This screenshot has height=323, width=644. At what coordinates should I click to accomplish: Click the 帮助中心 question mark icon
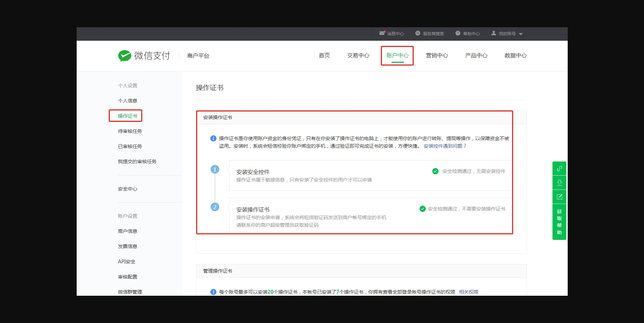pos(458,33)
